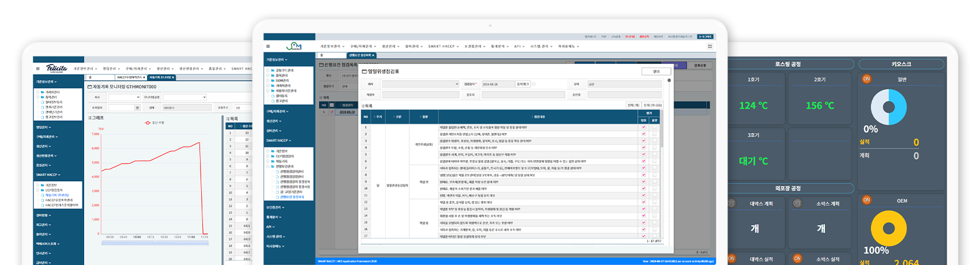
Task: Click the fullscreen icon in center window header
Action: click(710, 47)
